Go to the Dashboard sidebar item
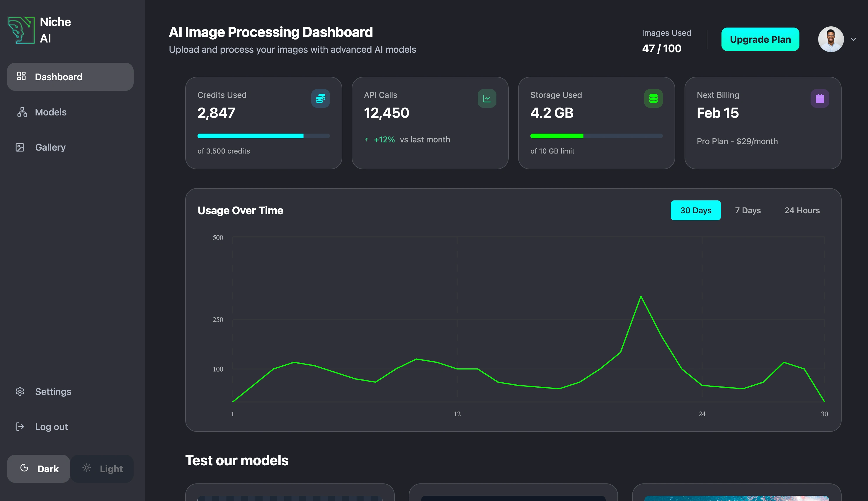Viewport: 868px width, 501px height. [70, 77]
